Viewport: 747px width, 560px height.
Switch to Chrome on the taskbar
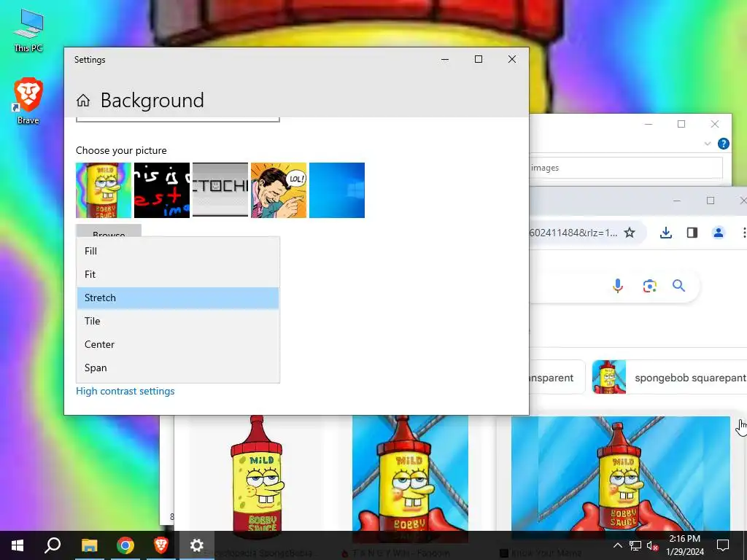[x=125, y=545]
